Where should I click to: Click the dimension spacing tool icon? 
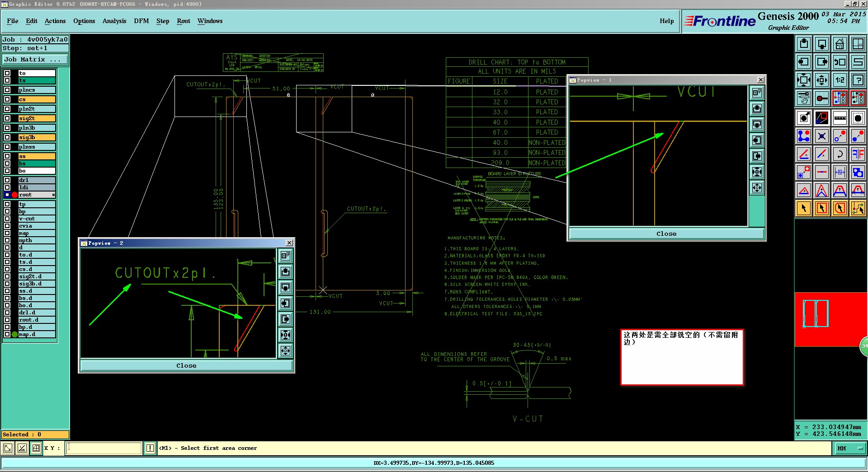coord(840,172)
